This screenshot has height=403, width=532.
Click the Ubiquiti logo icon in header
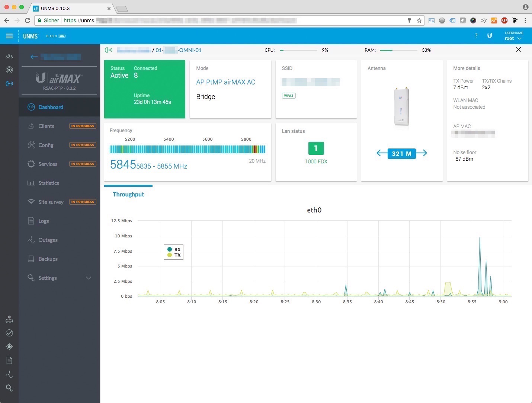(490, 36)
